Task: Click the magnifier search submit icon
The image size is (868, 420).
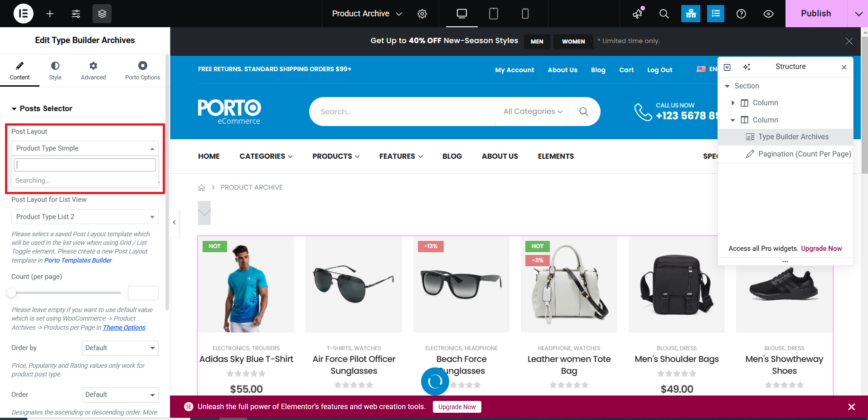Action: tap(584, 112)
